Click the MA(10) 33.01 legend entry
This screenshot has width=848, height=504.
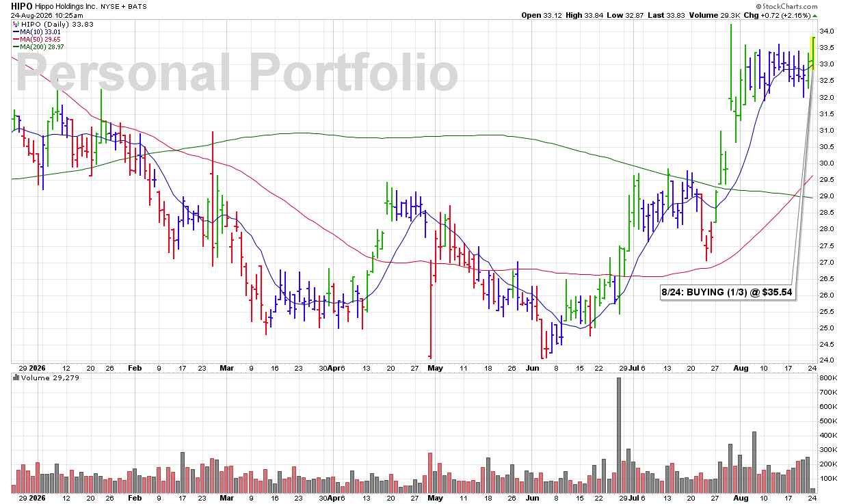click(41, 31)
